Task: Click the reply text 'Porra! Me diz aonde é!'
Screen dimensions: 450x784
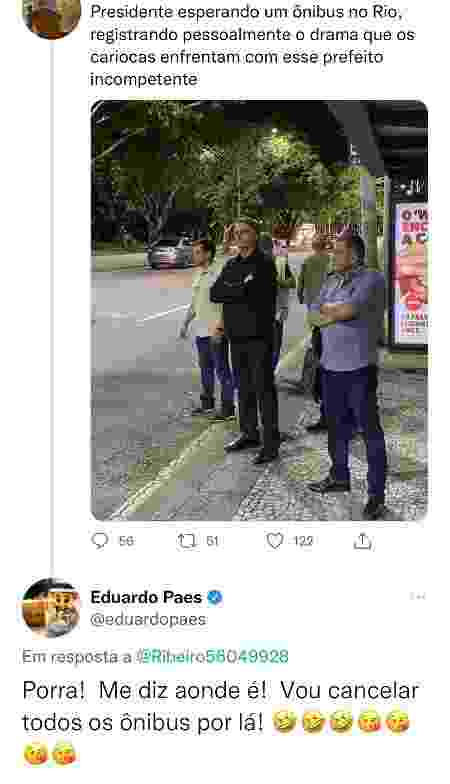Action: [x=144, y=690]
